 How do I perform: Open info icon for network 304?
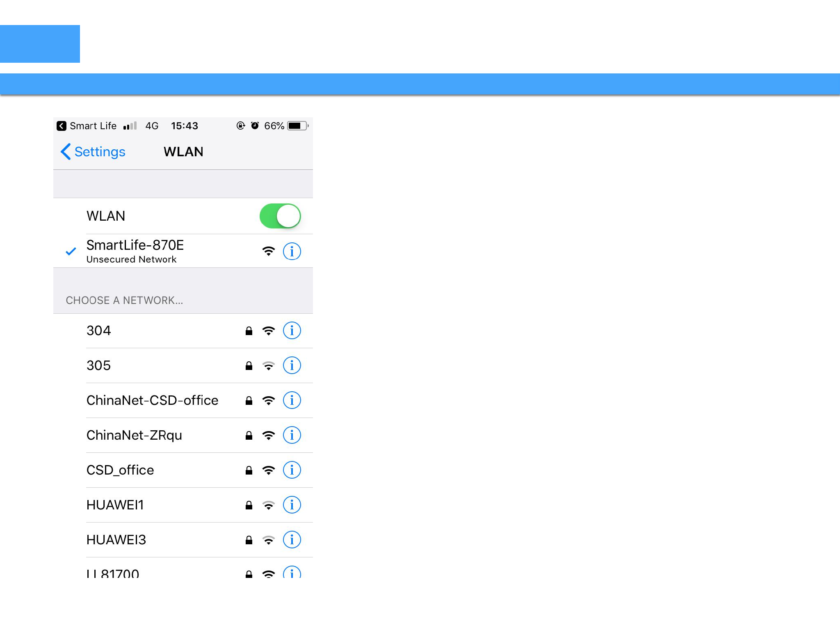[x=292, y=331]
